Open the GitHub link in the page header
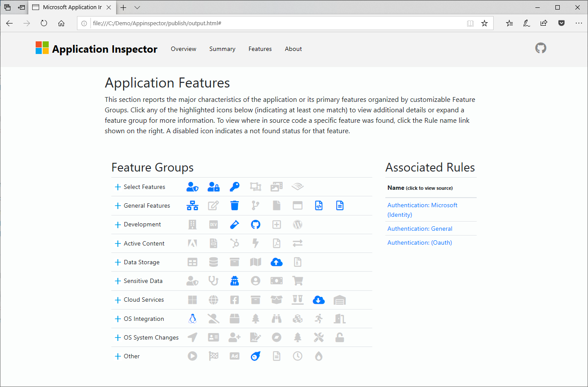 (541, 48)
